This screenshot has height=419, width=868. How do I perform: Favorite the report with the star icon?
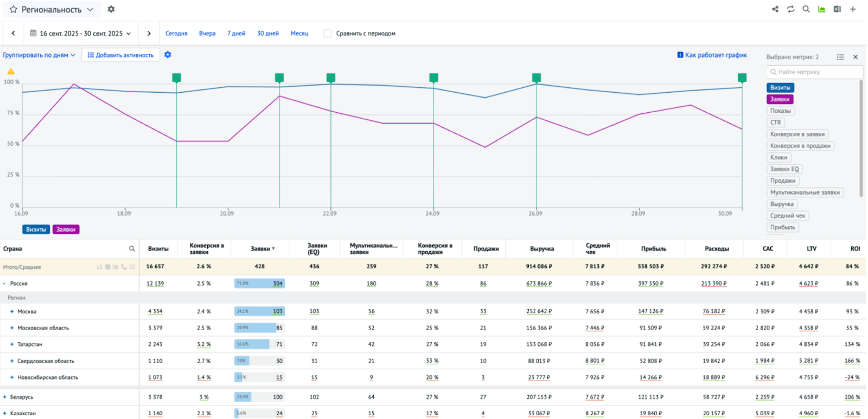click(x=13, y=10)
